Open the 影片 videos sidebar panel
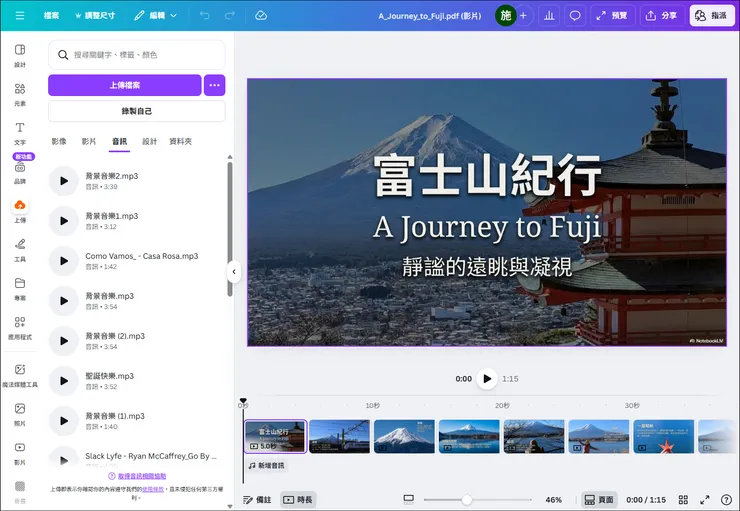The width and height of the screenshot is (740, 511). [x=20, y=453]
